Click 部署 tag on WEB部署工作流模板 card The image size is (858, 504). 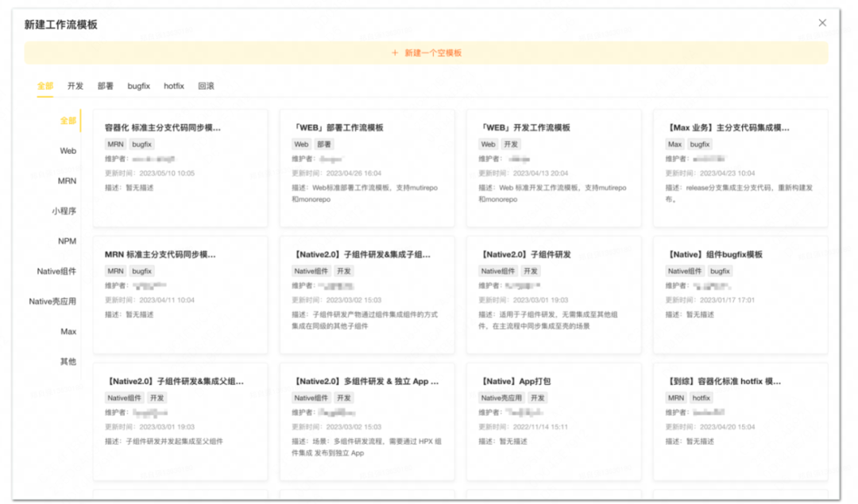324,144
